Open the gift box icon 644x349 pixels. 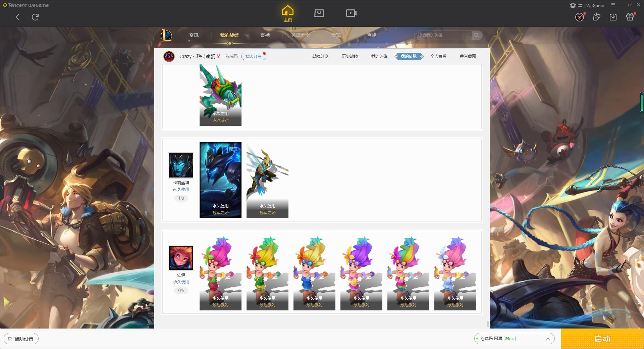[630, 17]
